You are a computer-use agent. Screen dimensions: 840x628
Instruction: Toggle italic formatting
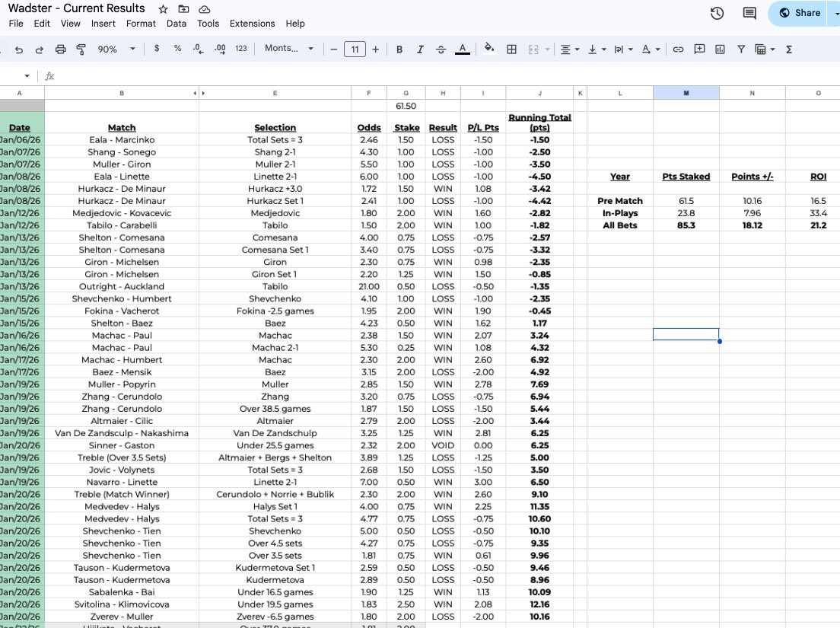coord(420,49)
